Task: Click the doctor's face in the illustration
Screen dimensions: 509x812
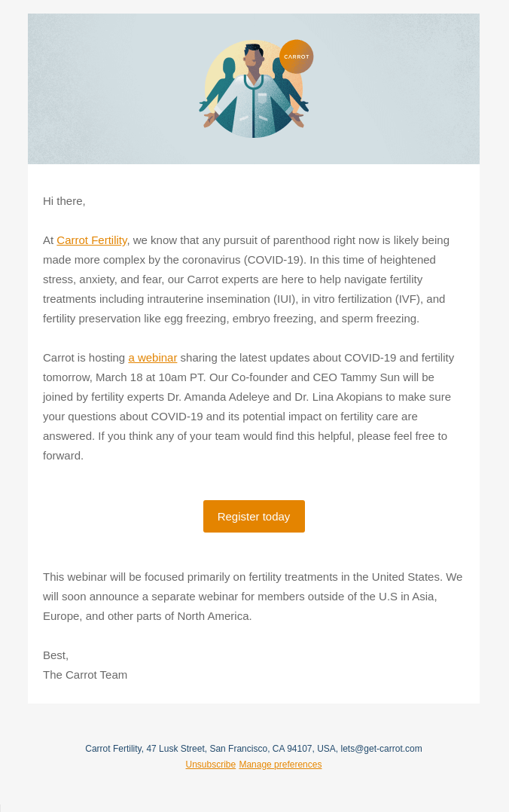Action: (253, 58)
